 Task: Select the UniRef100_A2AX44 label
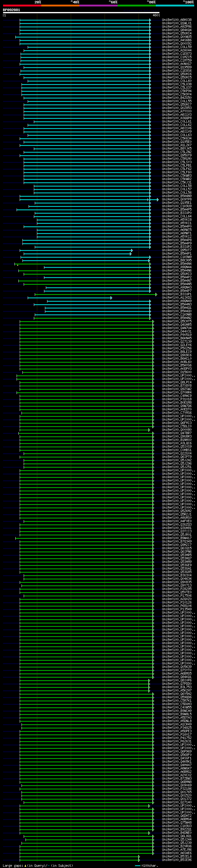[x=176, y=50]
